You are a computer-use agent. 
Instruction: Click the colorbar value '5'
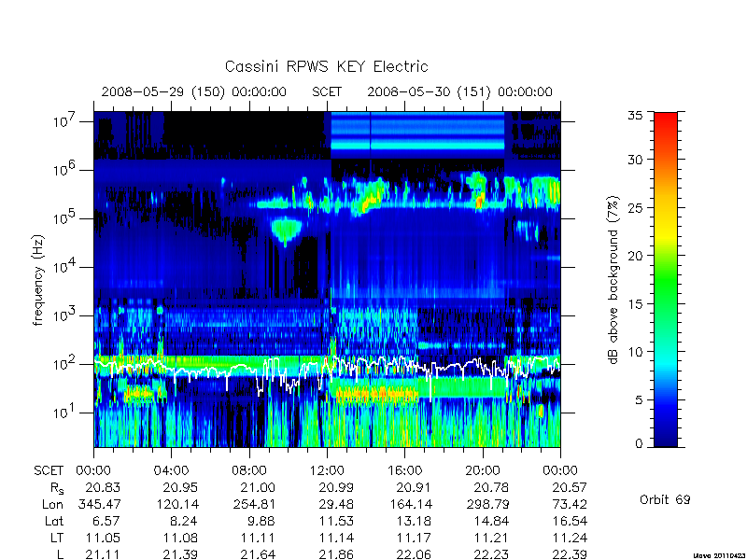[640, 399]
